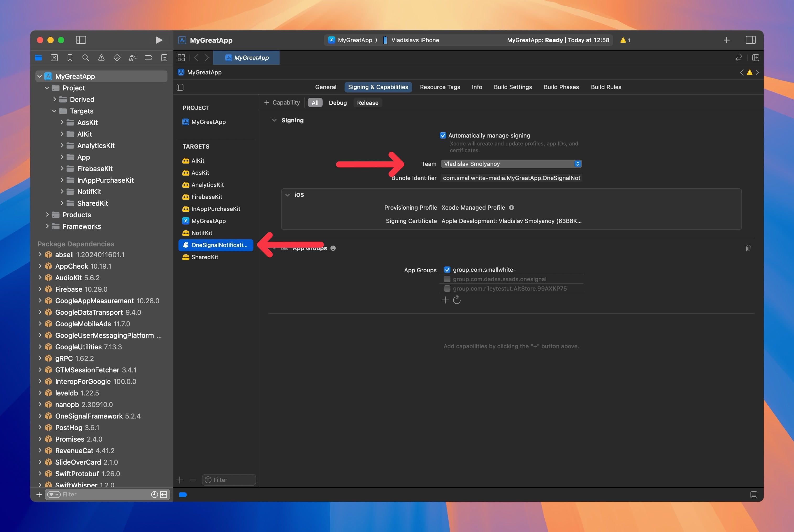Run the app with the play button
This screenshot has width=794, height=532.
point(158,40)
